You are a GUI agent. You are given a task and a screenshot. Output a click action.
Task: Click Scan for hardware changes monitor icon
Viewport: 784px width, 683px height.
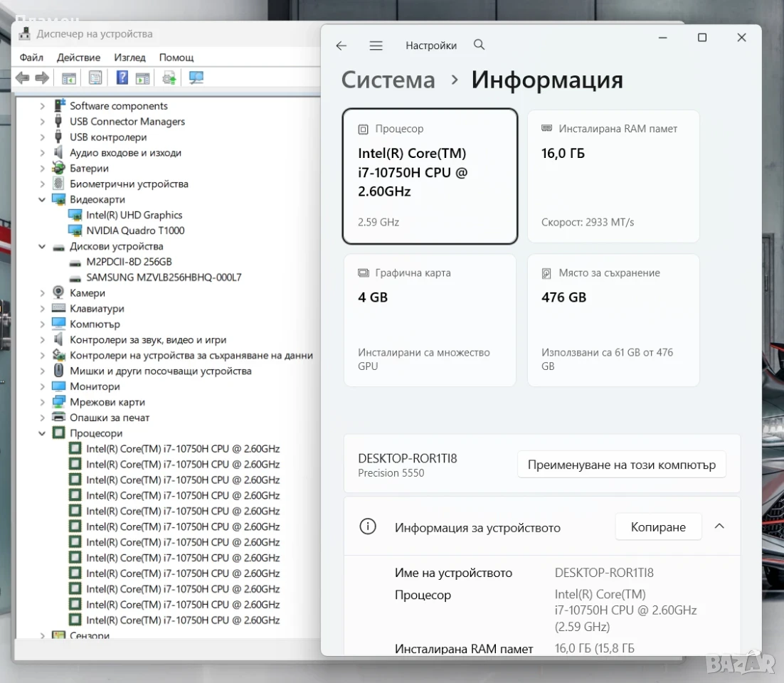tap(196, 78)
